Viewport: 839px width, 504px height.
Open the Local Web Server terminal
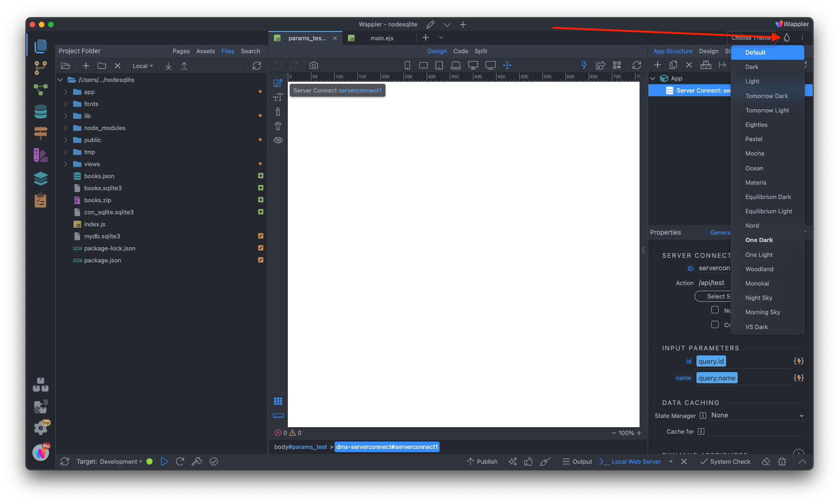click(630, 461)
